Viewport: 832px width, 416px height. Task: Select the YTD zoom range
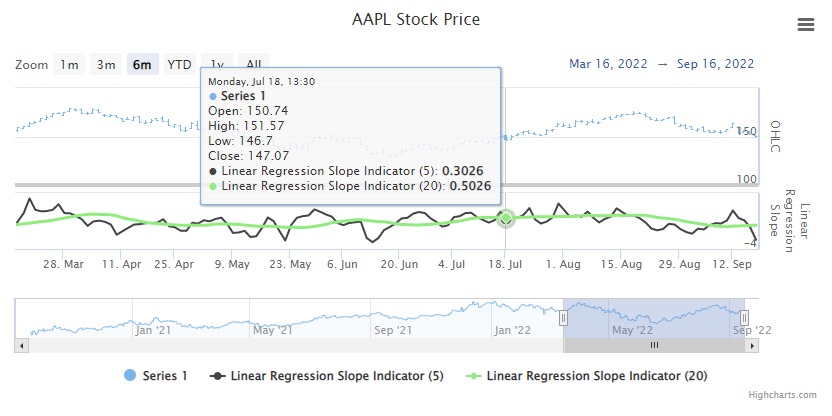point(179,65)
